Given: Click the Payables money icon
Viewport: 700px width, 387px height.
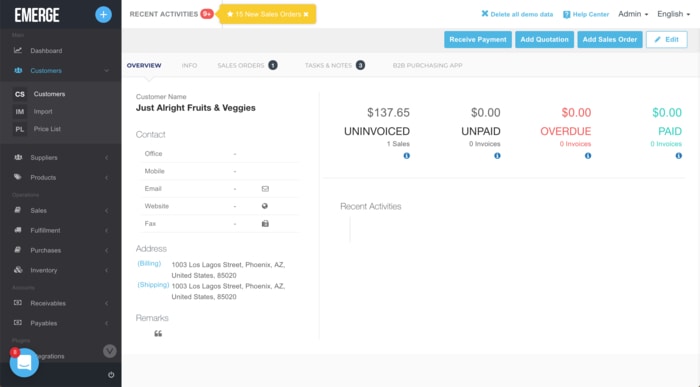Looking at the screenshot, I should [x=18, y=322].
